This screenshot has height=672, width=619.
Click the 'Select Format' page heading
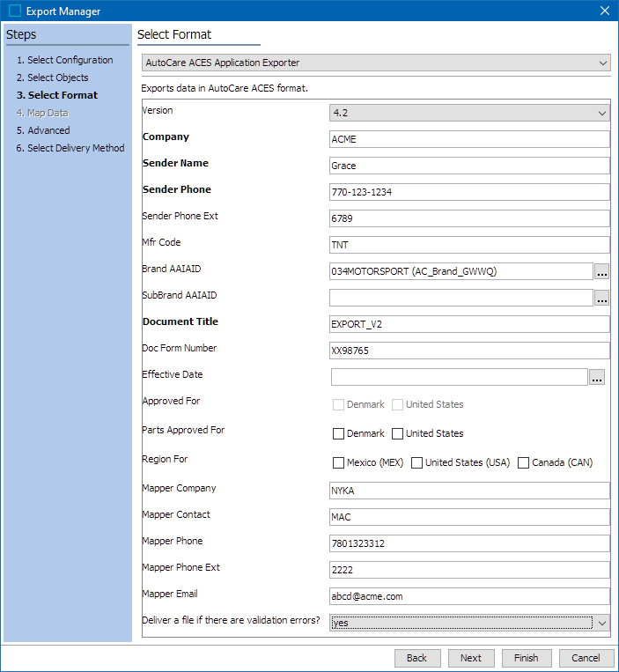click(174, 34)
